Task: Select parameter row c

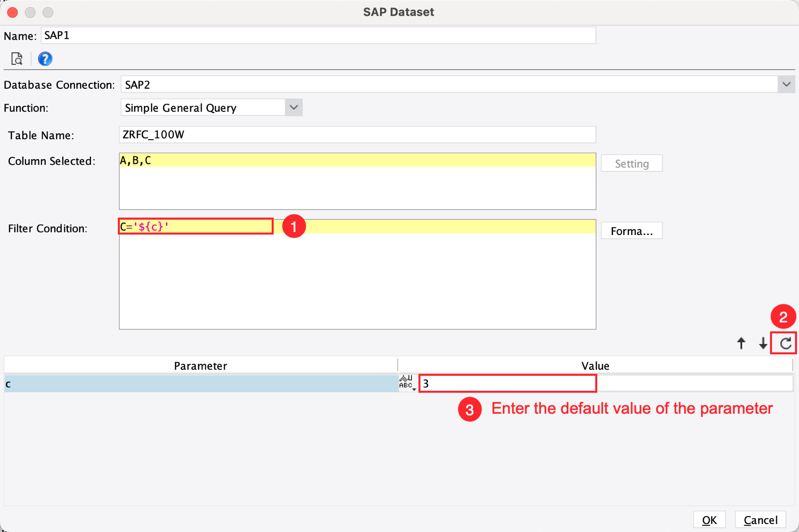Action: tap(201, 383)
